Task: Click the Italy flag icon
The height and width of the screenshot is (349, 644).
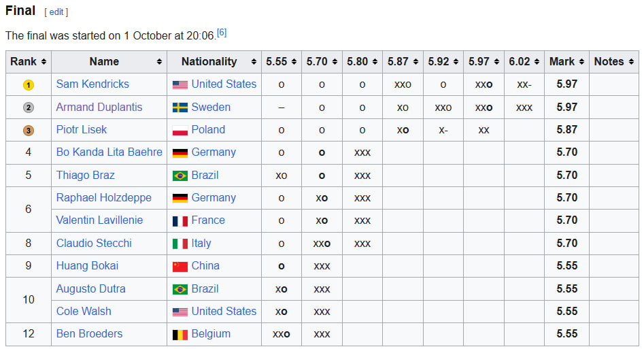Action: pos(180,244)
